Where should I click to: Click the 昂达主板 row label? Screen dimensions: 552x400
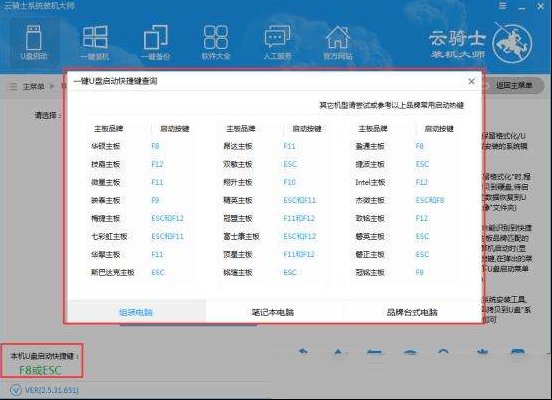coord(238,146)
